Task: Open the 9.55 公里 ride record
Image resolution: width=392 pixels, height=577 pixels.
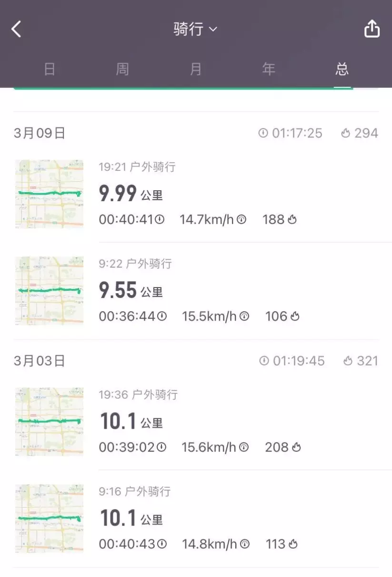Action: click(238, 291)
